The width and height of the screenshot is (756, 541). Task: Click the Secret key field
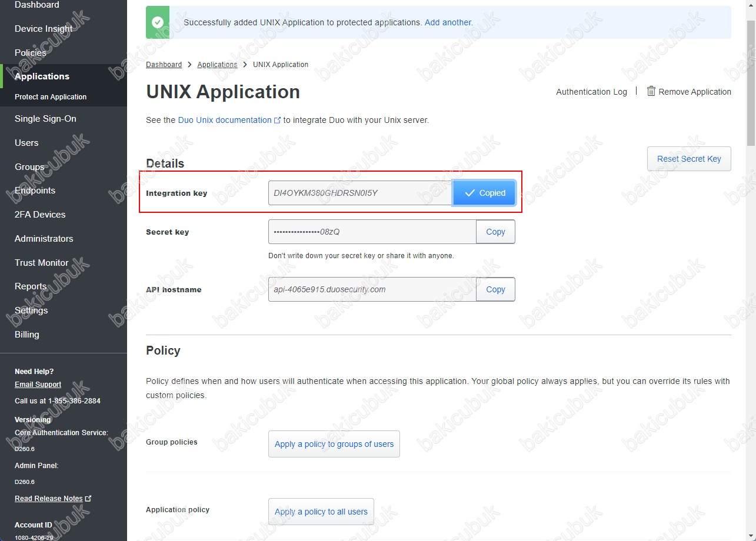click(372, 232)
